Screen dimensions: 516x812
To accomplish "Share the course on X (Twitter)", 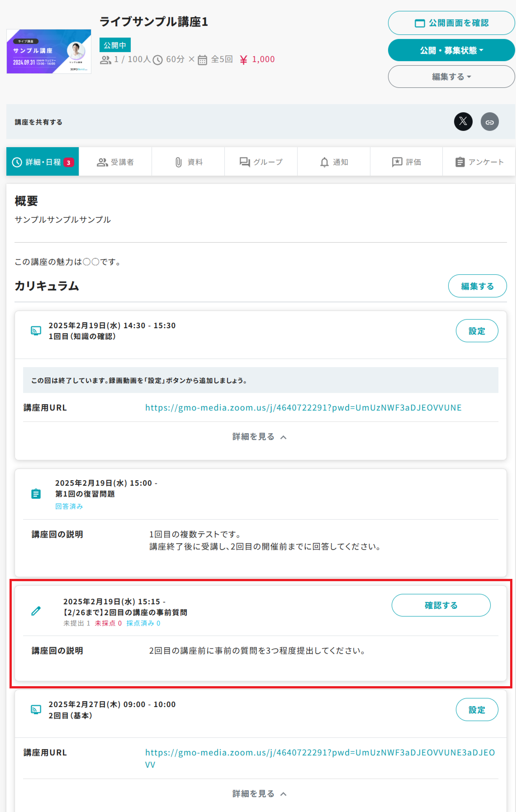I will click(x=463, y=121).
